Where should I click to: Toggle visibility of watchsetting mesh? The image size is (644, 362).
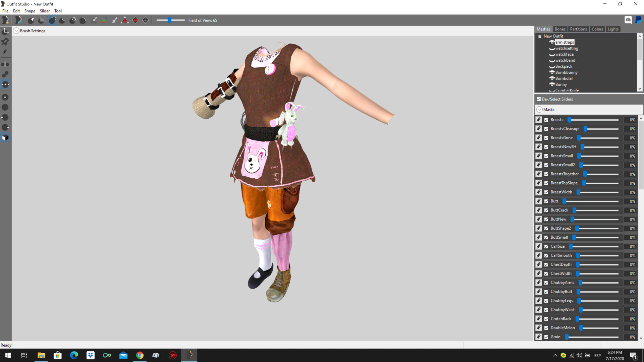coord(552,49)
